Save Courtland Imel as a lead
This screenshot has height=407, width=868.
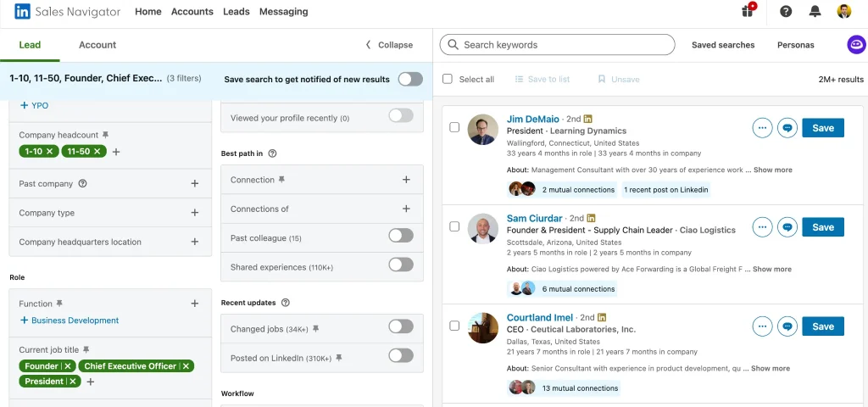[822, 326]
